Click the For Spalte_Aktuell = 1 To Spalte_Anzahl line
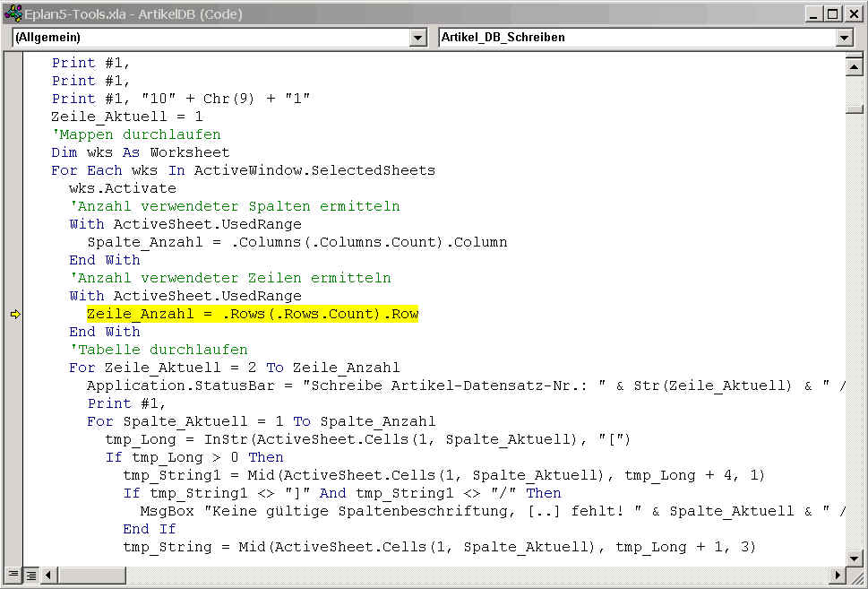This screenshot has width=868, height=589. (x=262, y=421)
